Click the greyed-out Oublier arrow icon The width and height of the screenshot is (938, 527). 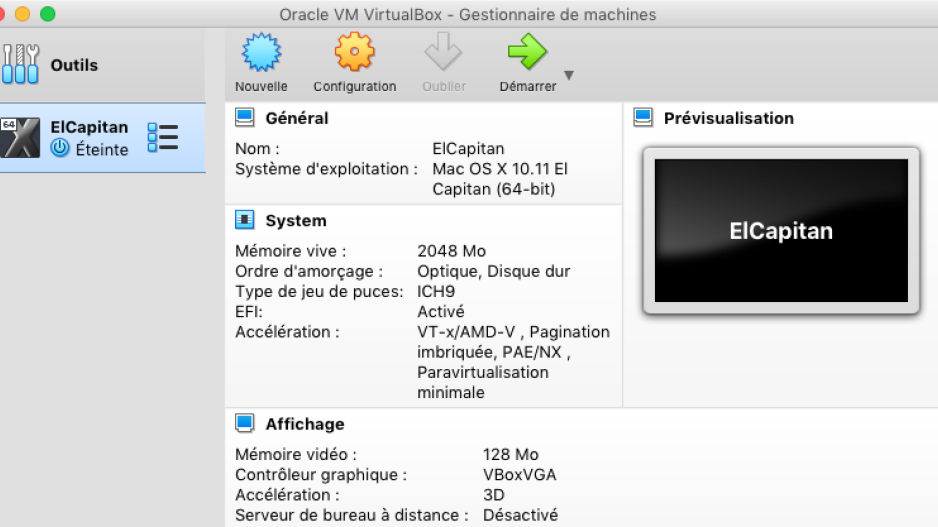click(x=443, y=51)
